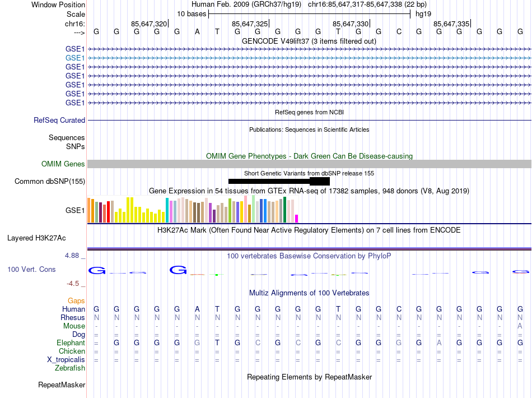Click the Scale ruler label
The width and height of the screenshot is (532, 398).
(76, 14)
